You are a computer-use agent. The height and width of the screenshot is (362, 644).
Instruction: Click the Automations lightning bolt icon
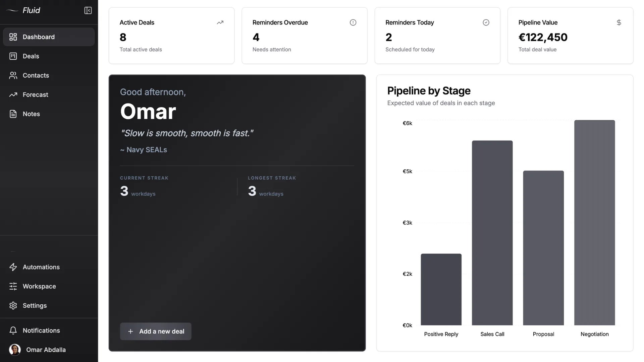13,267
